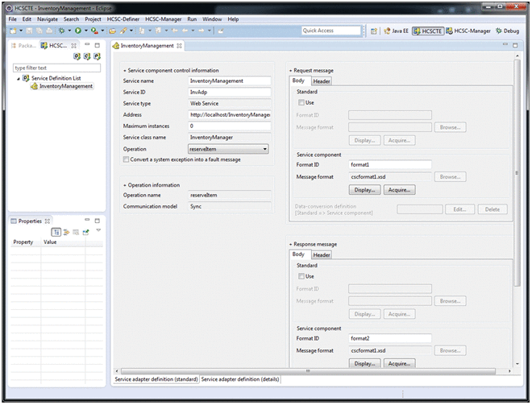Enable Convert system exception into fault message
The width and height of the screenshot is (532, 405).
(x=127, y=159)
